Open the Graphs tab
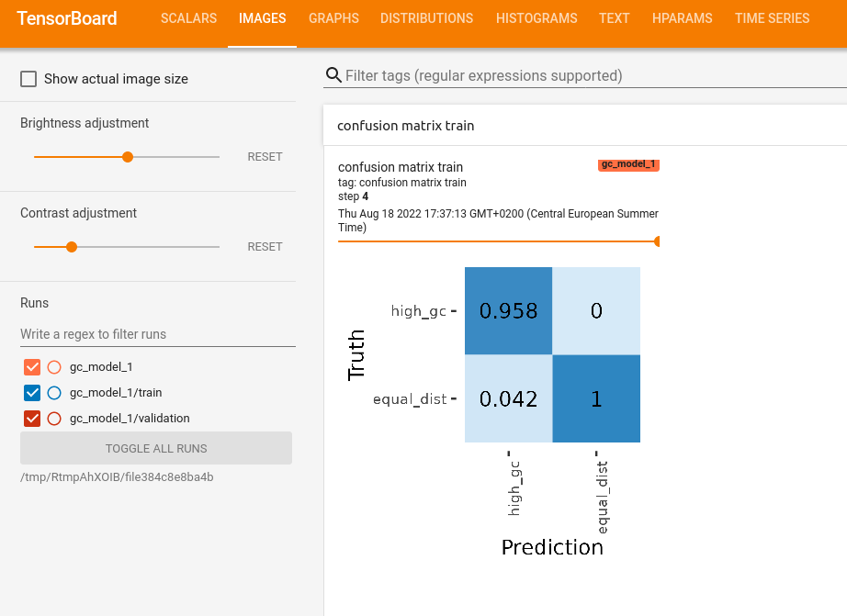The image size is (847, 616). pos(333,18)
